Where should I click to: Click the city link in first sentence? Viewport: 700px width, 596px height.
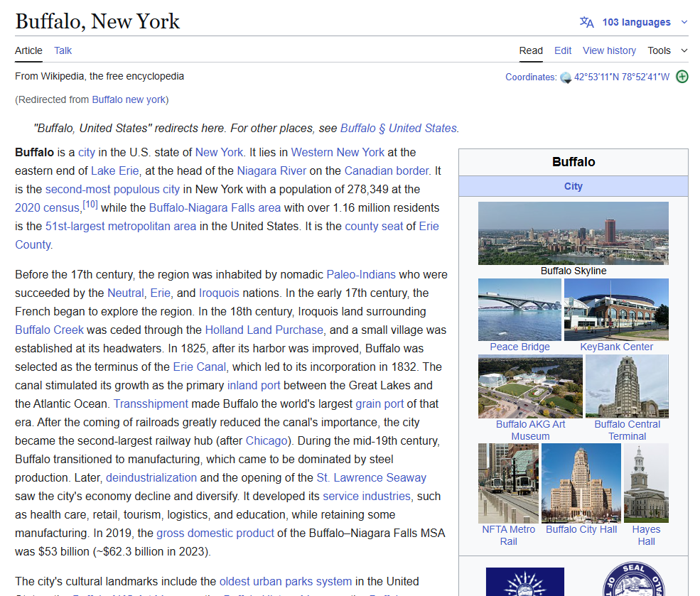pyautogui.click(x=87, y=153)
